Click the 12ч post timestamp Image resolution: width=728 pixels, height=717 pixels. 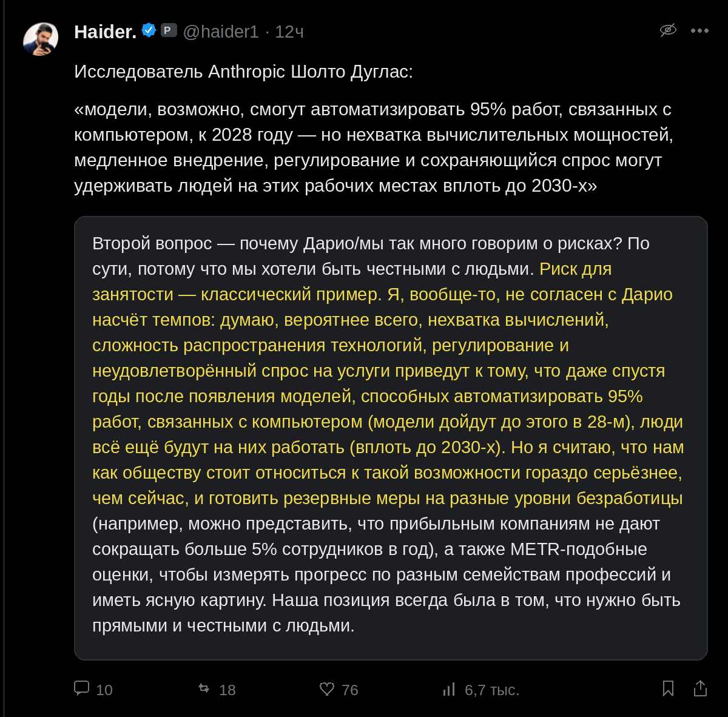[289, 32]
